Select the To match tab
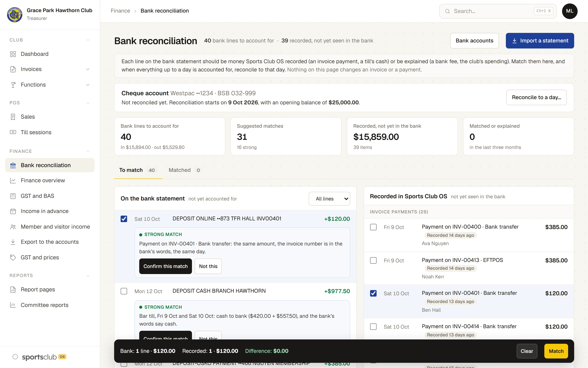 click(138, 170)
